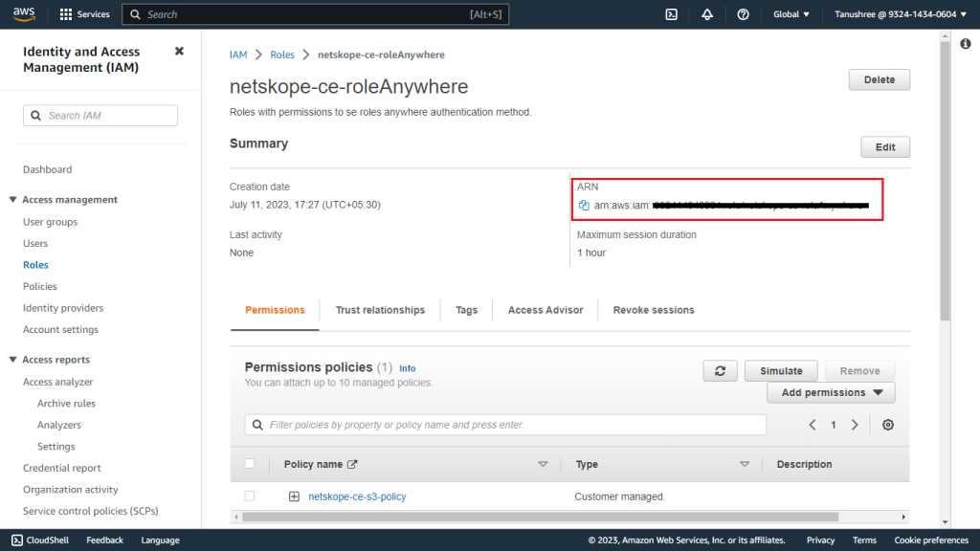Sort by Policy name column arrow

coord(543,464)
